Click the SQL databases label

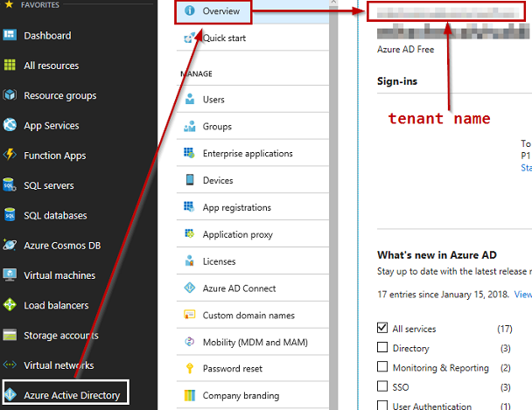point(55,216)
